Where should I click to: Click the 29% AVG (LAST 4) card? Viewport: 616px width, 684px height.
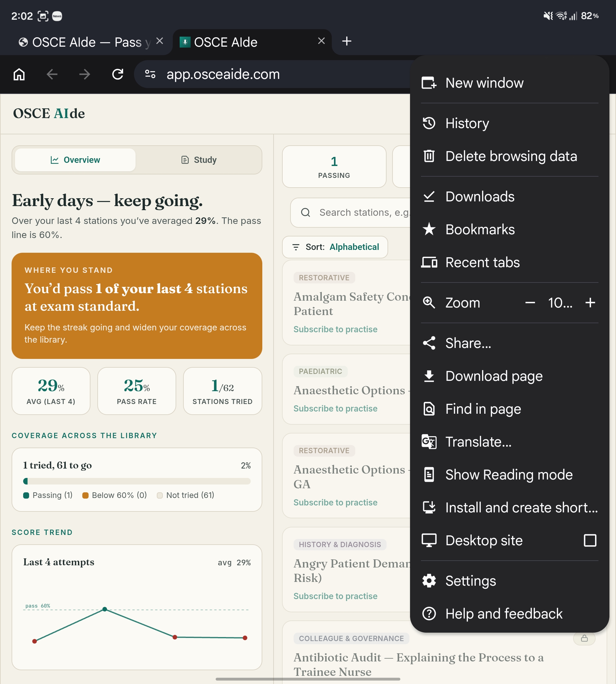coord(51,391)
